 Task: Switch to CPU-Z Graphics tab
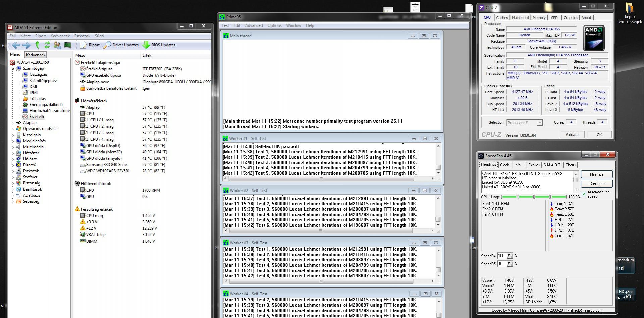tap(570, 18)
